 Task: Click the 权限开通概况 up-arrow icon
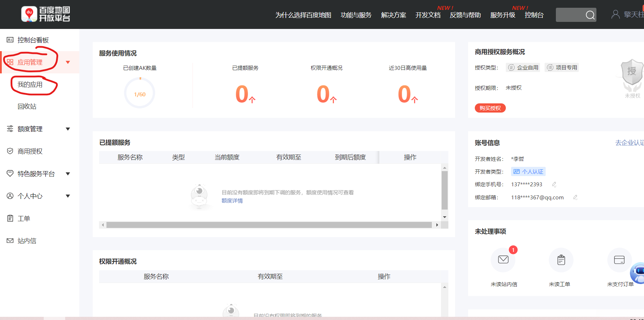point(333,99)
